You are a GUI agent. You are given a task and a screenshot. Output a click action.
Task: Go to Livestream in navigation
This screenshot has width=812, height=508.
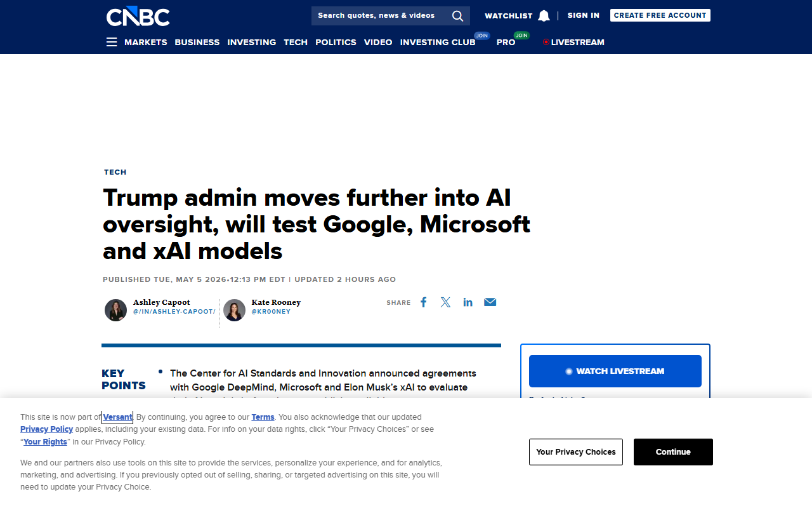pos(573,42)
